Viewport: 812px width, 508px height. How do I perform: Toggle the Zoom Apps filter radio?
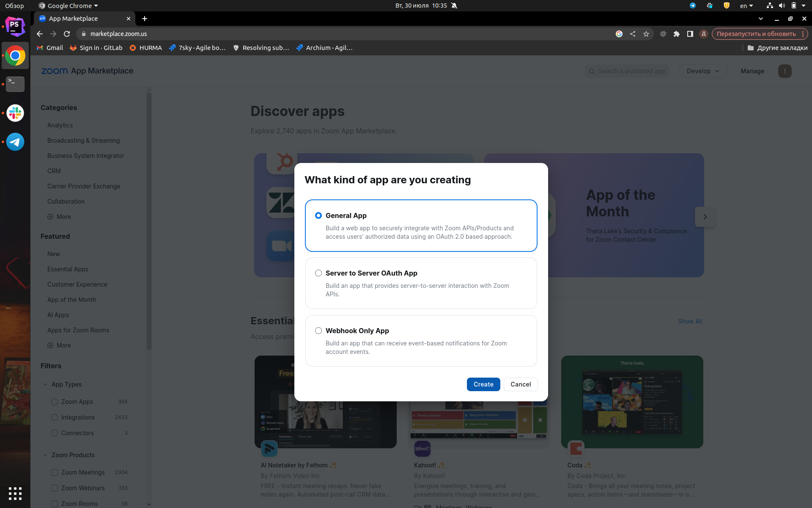point(55,402)
